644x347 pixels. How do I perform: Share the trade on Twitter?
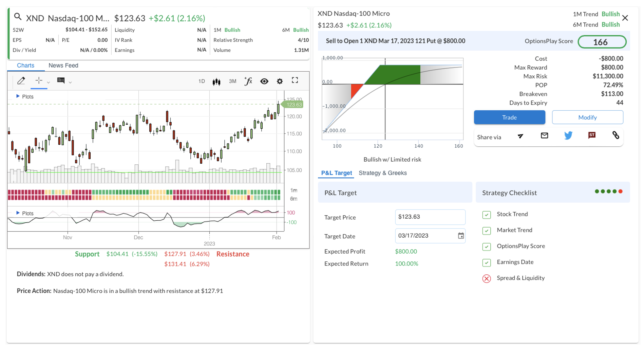tap(568, 135)
